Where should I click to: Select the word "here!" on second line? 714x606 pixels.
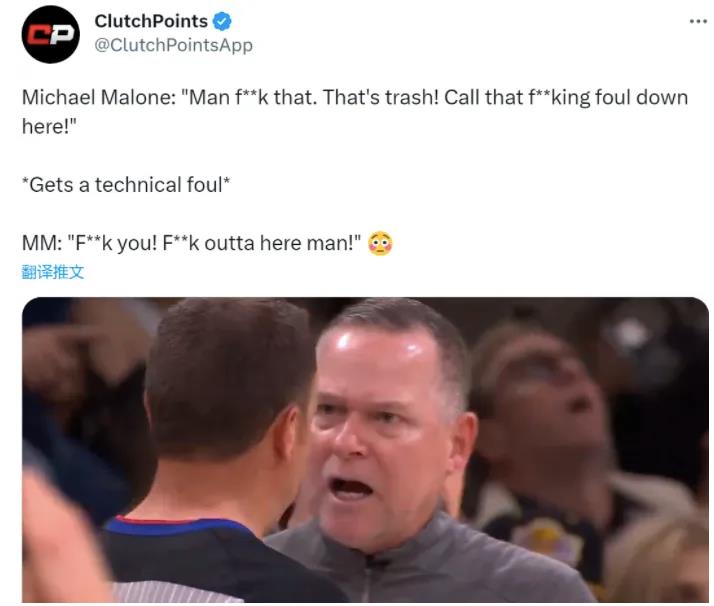coord(49,127)
